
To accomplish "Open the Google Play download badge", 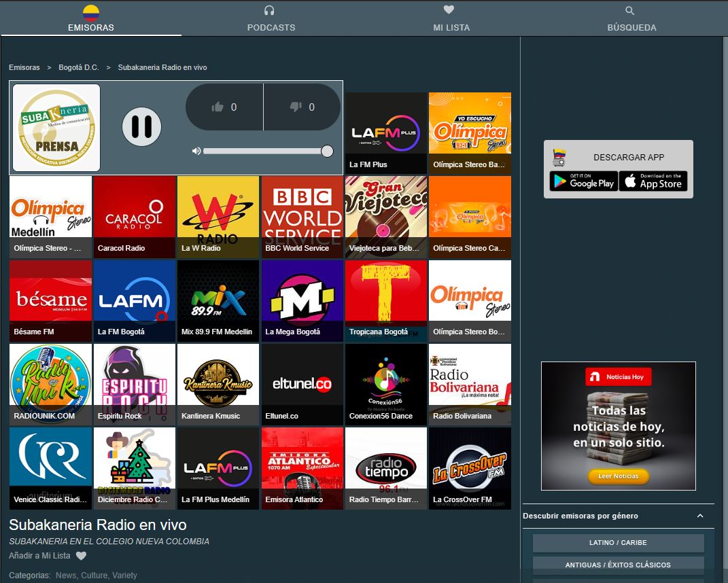I will 583,181.
